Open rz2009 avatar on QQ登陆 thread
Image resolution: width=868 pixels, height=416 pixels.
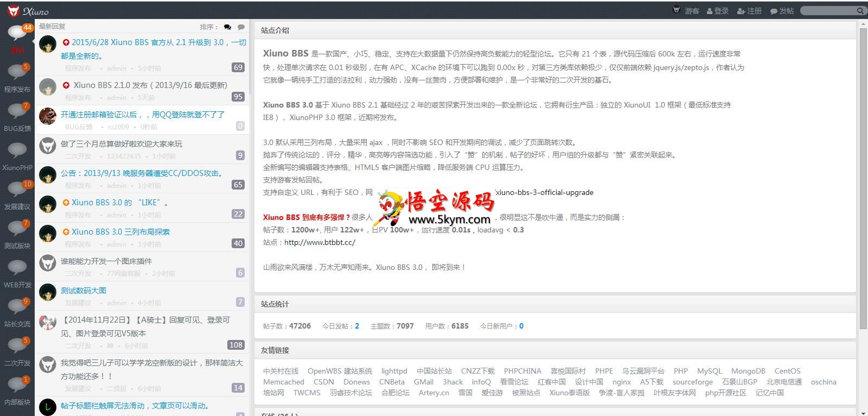pos(48,116)
